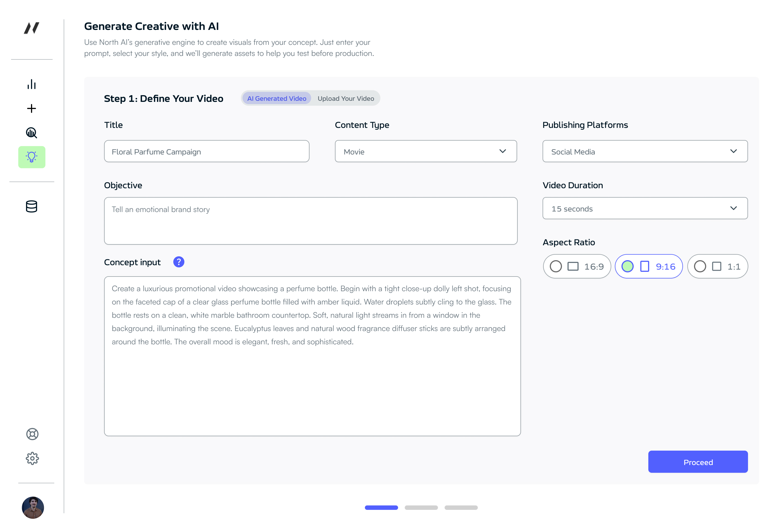Click the plus icon in sidebar

click(32, 108)
